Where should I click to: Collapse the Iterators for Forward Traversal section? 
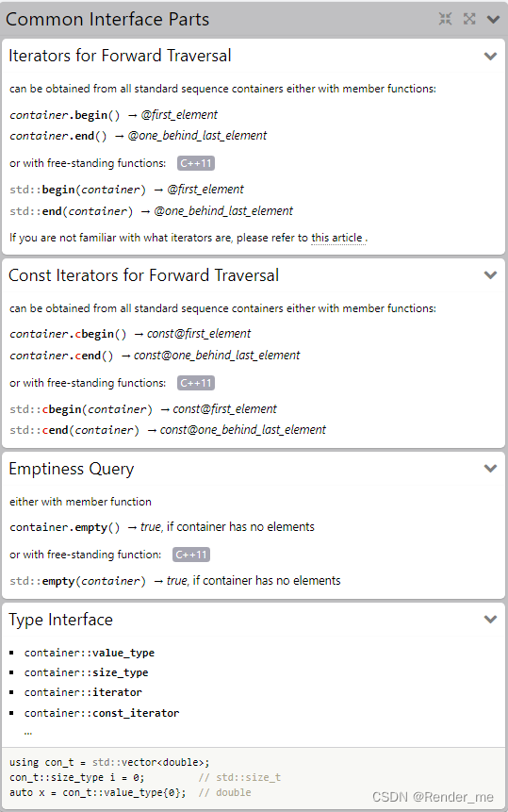tap(490, 56)
